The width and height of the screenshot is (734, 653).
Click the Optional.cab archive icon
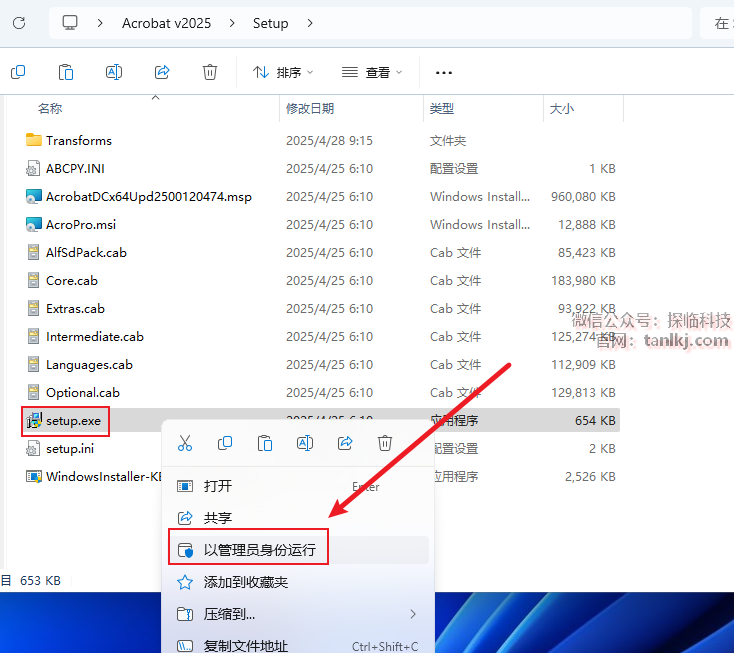tap(33, 392)
